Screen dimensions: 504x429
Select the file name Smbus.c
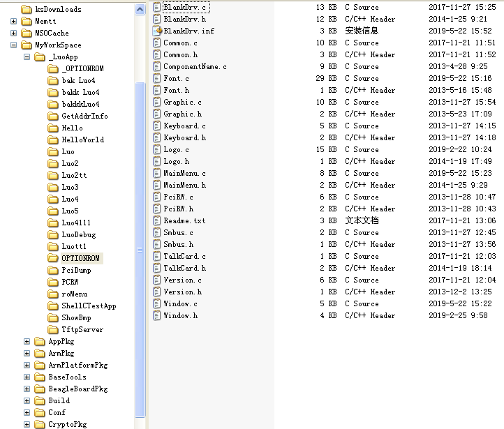point(179,232)
